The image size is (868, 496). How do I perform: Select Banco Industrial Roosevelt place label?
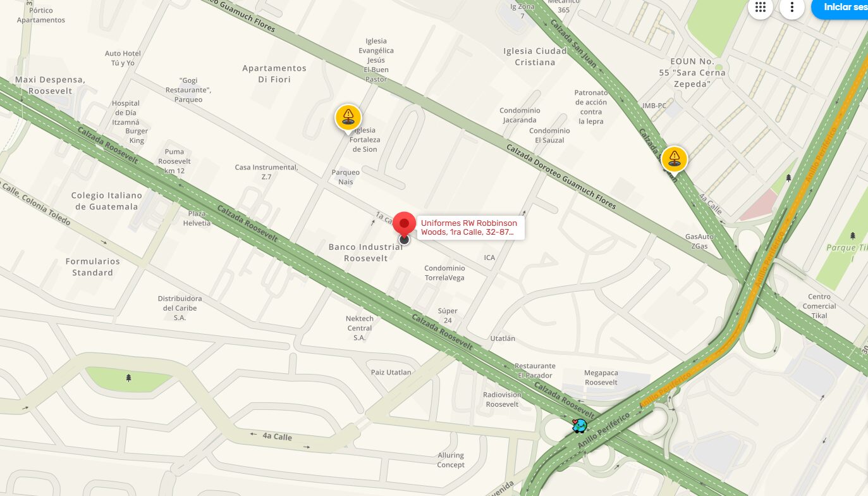[x=365, y=252]
